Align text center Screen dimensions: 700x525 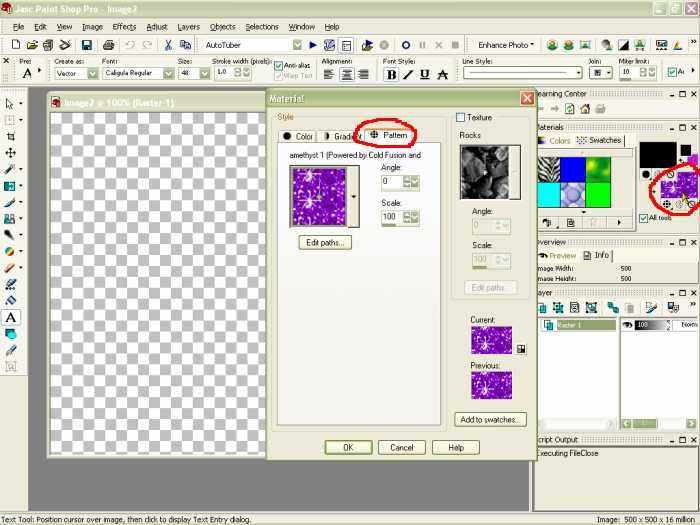346,74
